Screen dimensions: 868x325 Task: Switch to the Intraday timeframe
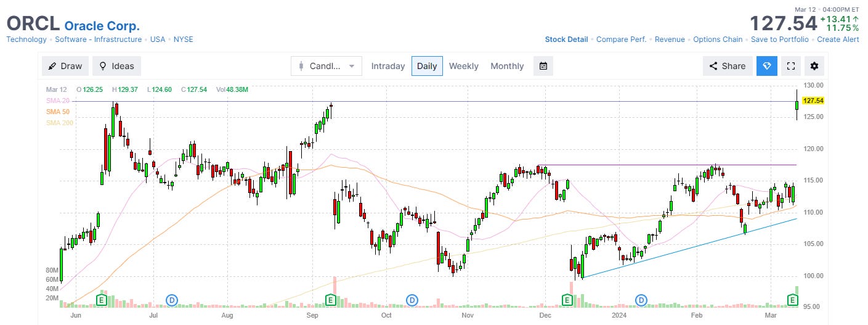click(388, 66)
